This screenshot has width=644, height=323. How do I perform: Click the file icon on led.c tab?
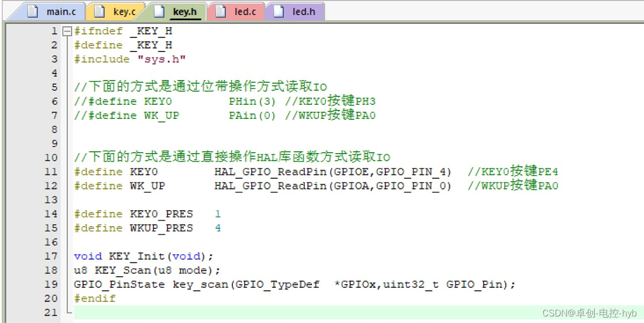coord(220,11)
